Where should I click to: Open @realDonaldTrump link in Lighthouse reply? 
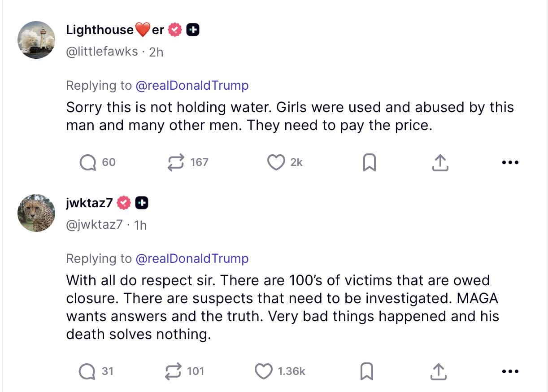pos(191,85)
